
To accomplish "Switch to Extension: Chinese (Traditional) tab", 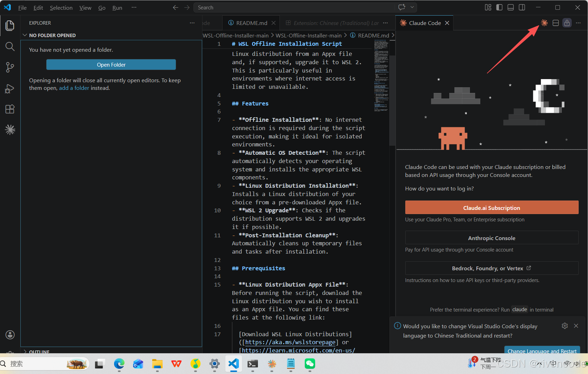I will 332,23.
